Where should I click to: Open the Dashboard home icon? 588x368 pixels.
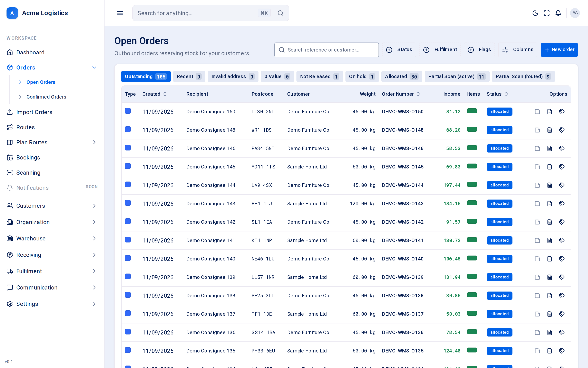point(10,52)
